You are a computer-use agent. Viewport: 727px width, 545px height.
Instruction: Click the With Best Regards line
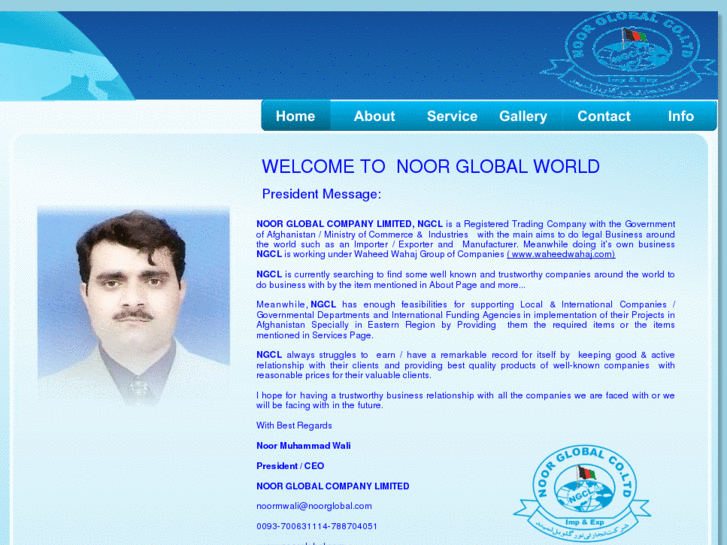click(294, 425)
